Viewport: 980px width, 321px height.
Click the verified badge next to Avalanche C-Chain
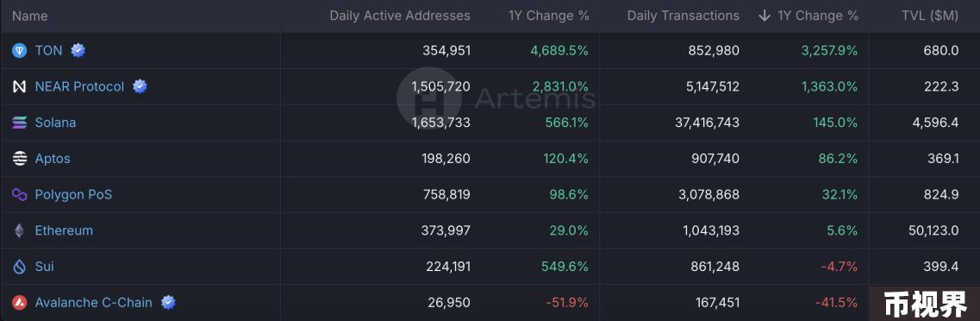point(167,303)
